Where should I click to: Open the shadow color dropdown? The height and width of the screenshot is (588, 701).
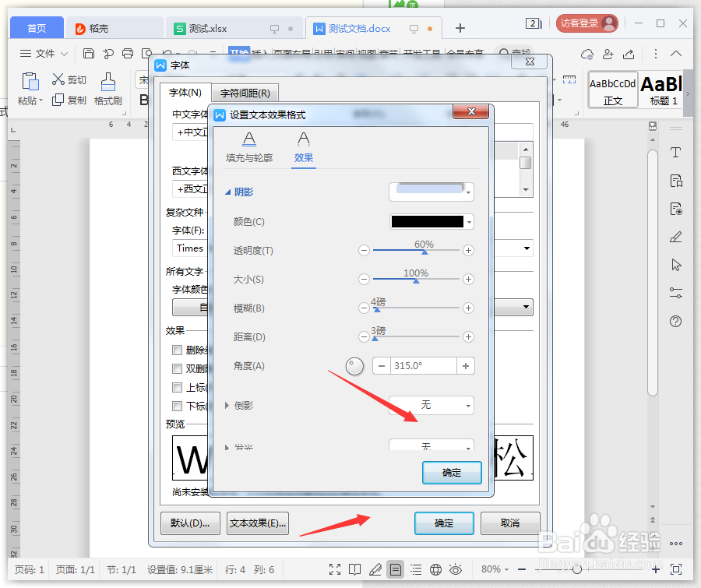pyautogui.click(x=470, y=221)
